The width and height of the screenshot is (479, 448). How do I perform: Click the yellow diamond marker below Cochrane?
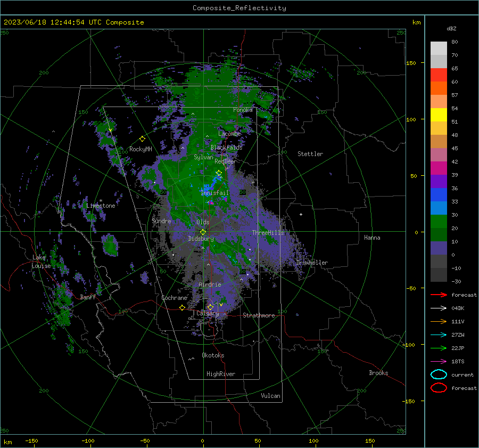[182, 307]
